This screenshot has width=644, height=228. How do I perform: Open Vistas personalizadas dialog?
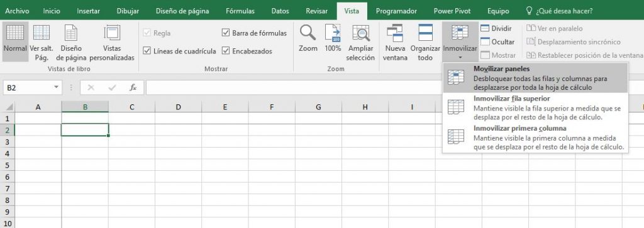pyautogui.click(x=112, y=42)
